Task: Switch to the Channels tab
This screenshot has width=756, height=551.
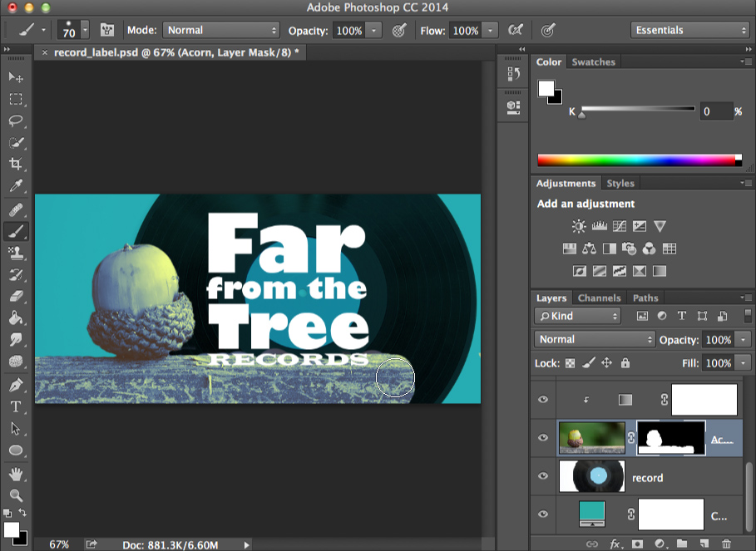Action: (x=600, y=298)
